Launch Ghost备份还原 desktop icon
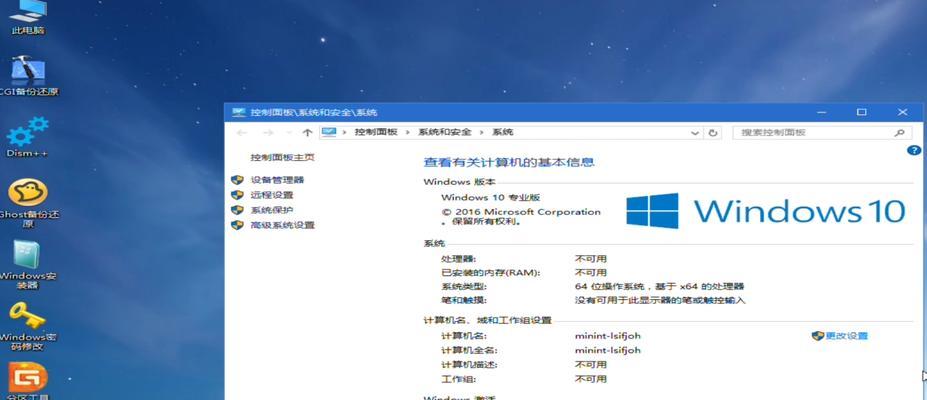Image resolution: width=927 pixels, height=400 pixels. coord(28,204)
